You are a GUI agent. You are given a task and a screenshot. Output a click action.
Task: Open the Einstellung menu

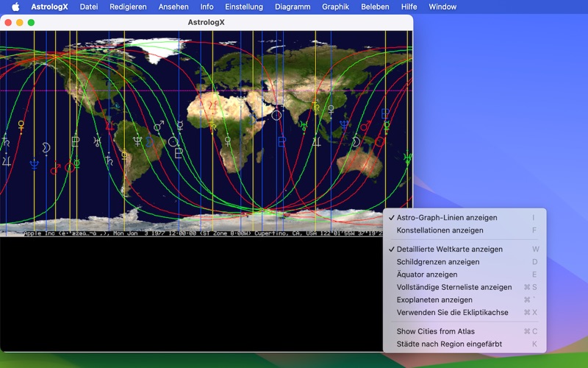[244, 7]
